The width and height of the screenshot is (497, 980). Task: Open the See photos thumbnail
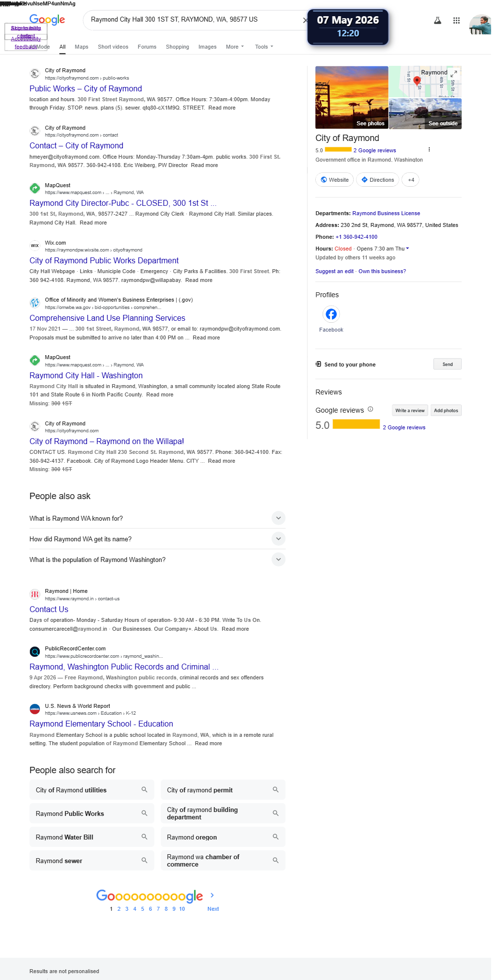tap(352, 97)
